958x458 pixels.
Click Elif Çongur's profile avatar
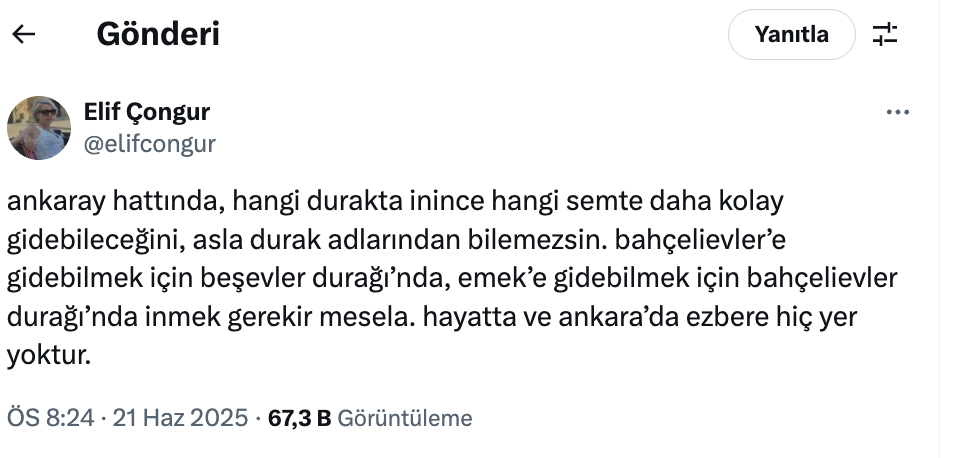click(x=39, y=128)
